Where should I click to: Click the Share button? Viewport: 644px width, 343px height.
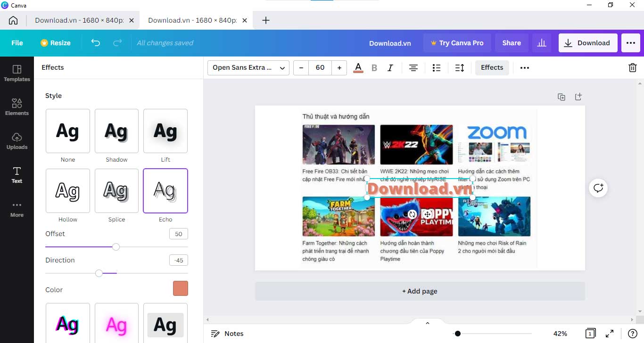(512, 43)
